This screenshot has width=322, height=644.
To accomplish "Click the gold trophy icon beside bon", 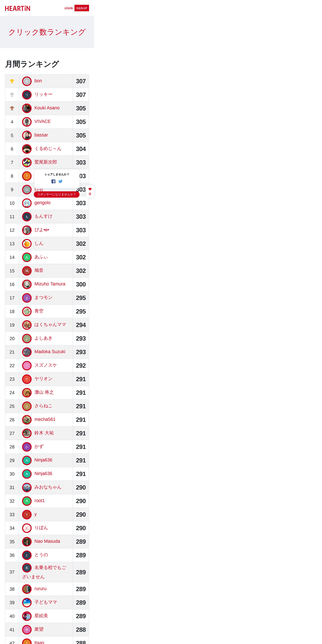I will tap(12, 81).
